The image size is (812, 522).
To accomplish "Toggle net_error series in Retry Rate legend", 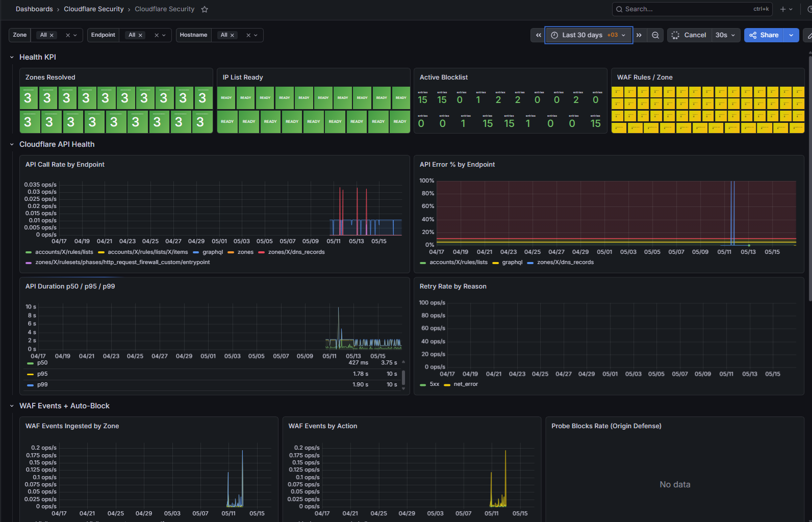I will click(x=466, y=384).
